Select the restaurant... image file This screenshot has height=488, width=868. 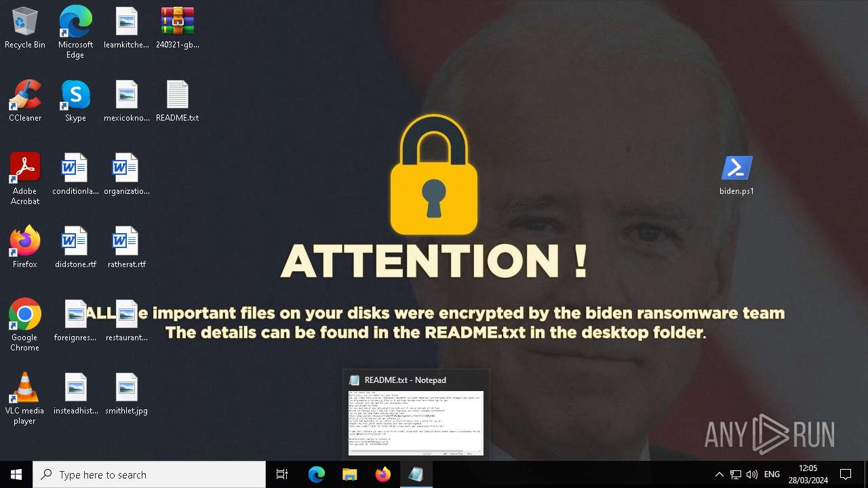pos(126,321)
